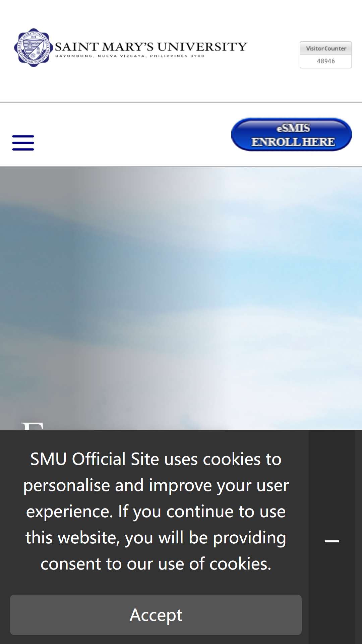Click the Saint Mary's University wordmark
The width and height of the screenshot is (362, 644).
(151, 47)
